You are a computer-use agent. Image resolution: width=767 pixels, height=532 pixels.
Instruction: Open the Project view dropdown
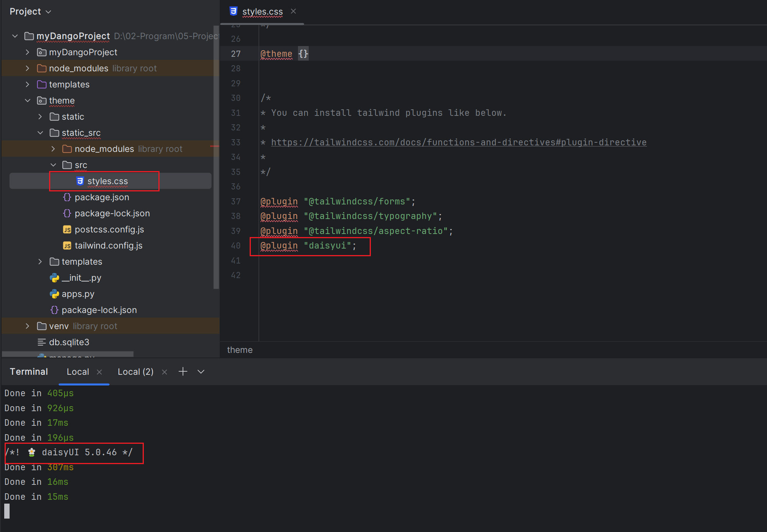point(31,11)
